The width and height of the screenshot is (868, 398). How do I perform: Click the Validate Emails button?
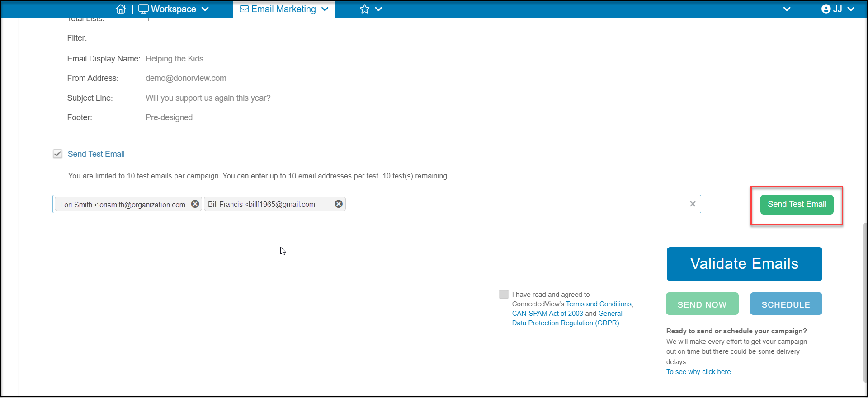(x=744, y=264)
